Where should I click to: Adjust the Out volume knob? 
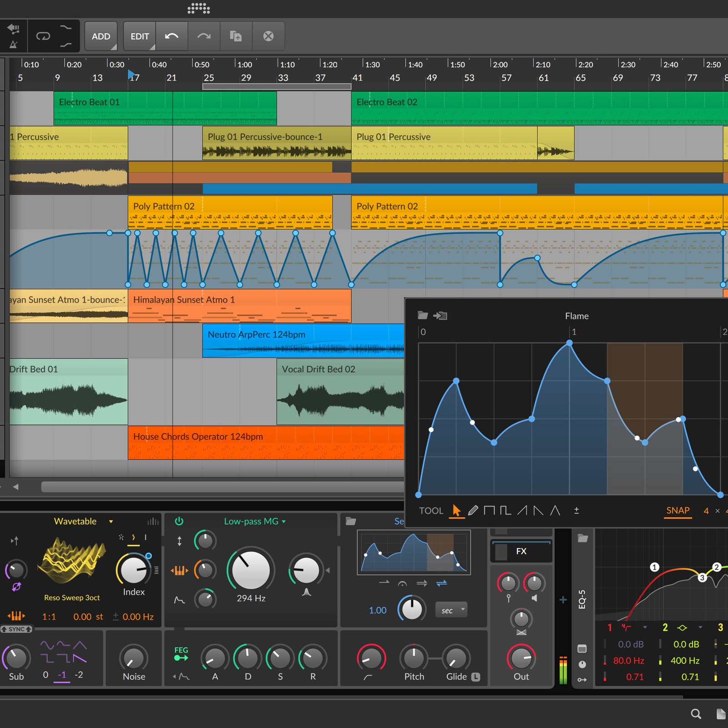point(521,658)
